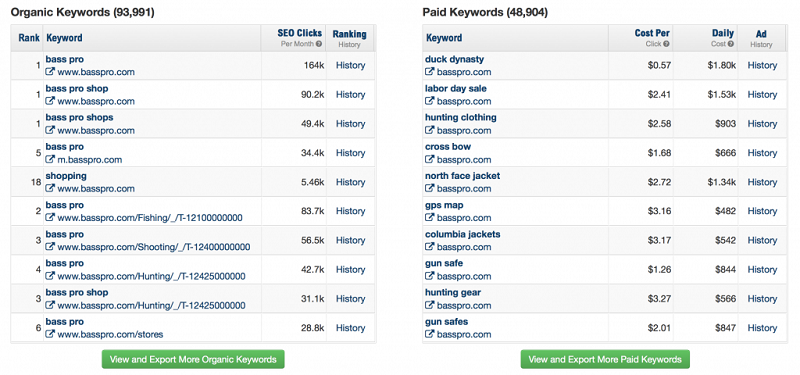
Task: Open ad History for labor day sale
Action: [x=762, y=94]
